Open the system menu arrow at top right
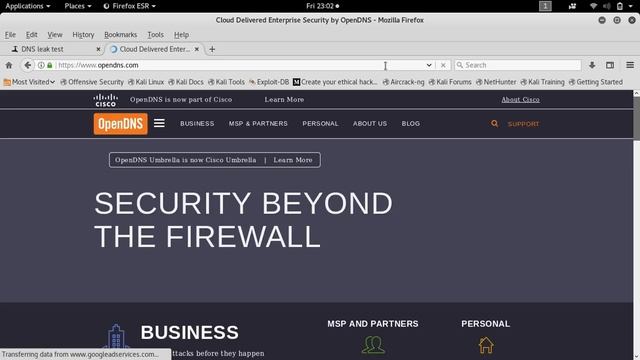The width and height of the screenshot is (640, 360). [631, 6]
